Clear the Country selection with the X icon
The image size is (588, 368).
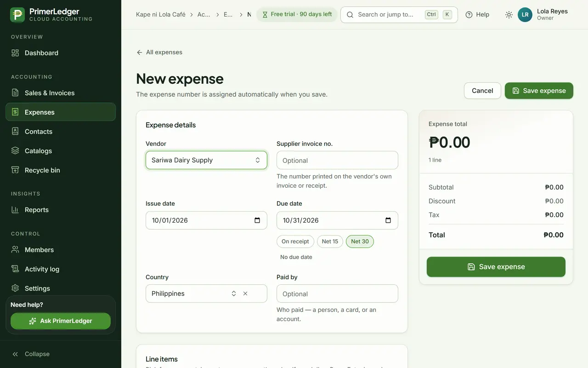coord(245,293)
